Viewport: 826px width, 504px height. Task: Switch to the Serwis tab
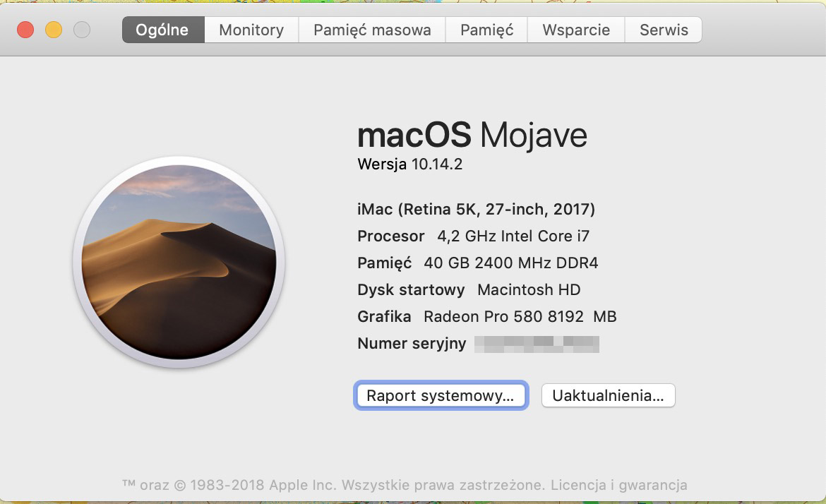pyautogui.click(x=663, y=30)
